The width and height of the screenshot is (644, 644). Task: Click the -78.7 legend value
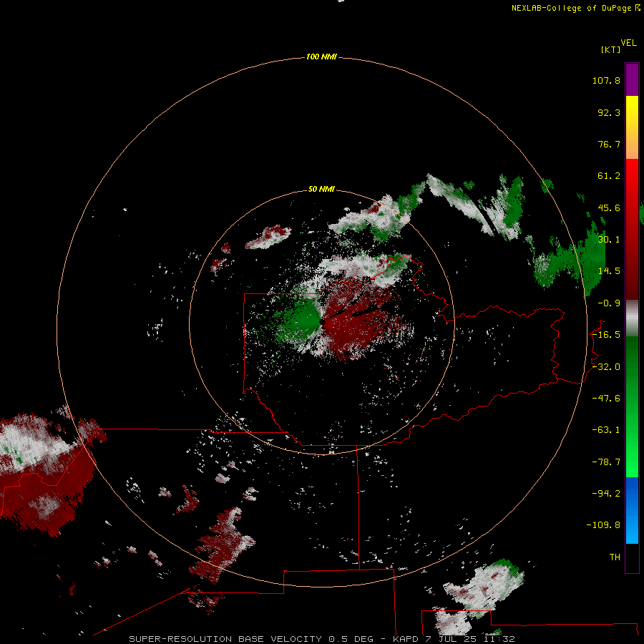point(606,462)
